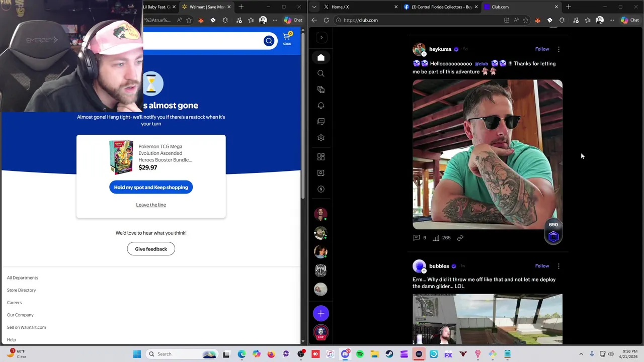Open Club.com sidebar search icon
The image size is (644, 362).
click(x=321, y=73)
